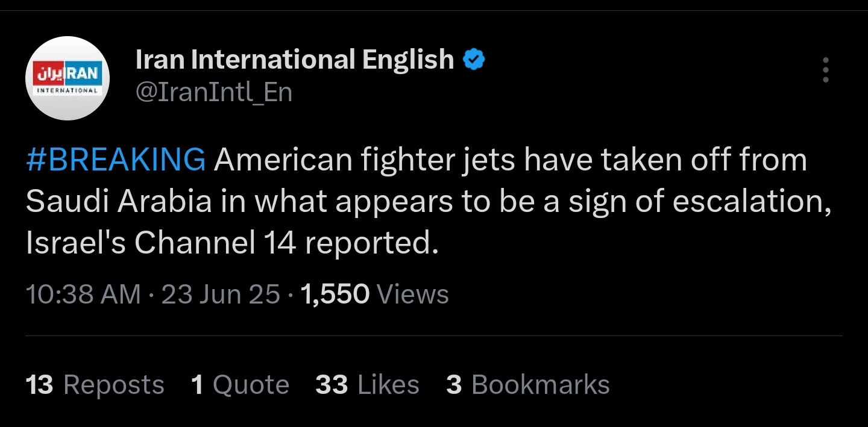Show the 33 Likes list
Image resolution: width=868 pixels, height=427 pixels.
[x=367, y=385]
